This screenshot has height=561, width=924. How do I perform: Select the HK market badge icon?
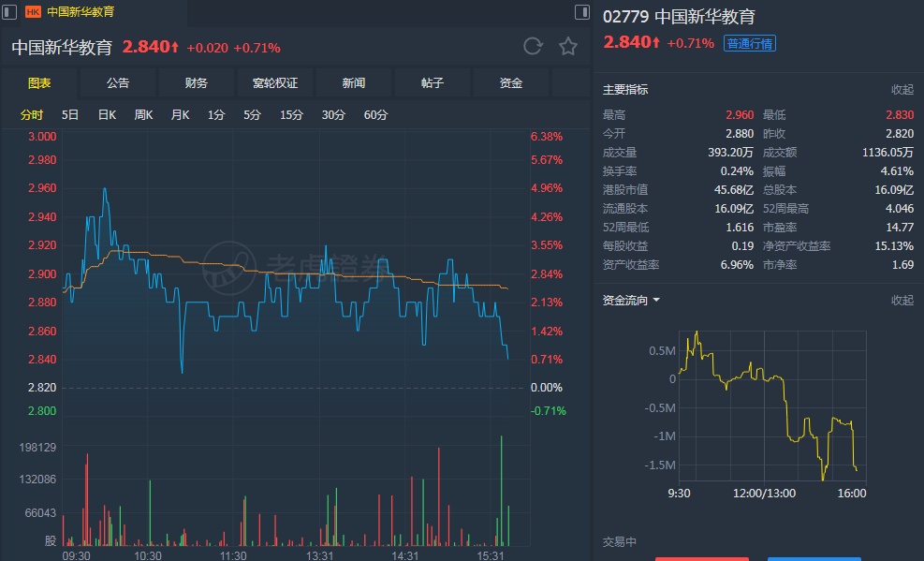pyautogui.click(x=33, y=12)
